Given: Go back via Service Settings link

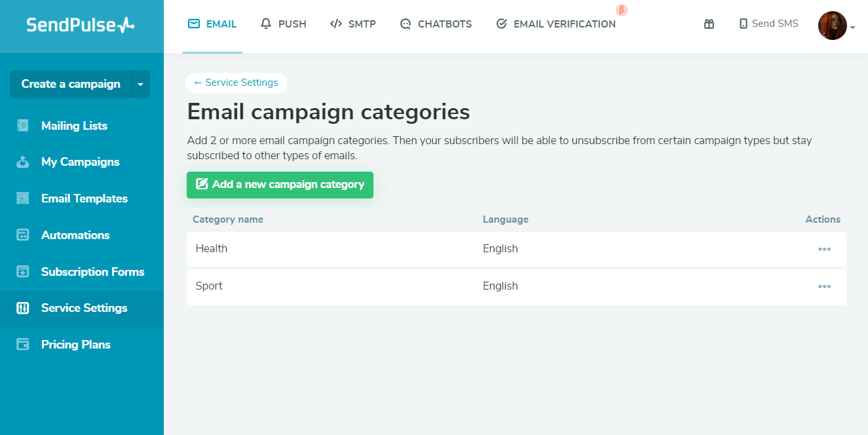Looking at the screenshot, I should coord(236,83).
